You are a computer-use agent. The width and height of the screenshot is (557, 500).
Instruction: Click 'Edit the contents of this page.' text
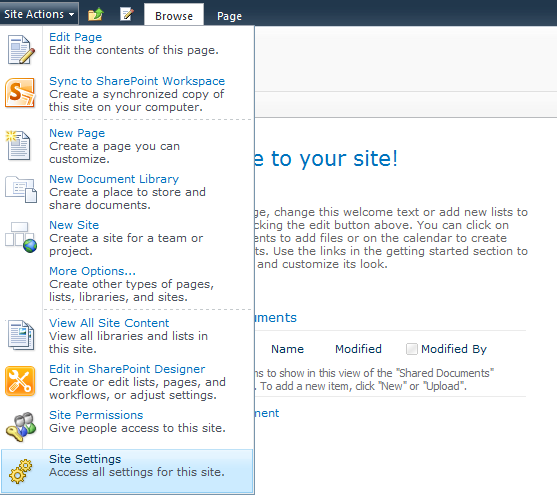134,50
